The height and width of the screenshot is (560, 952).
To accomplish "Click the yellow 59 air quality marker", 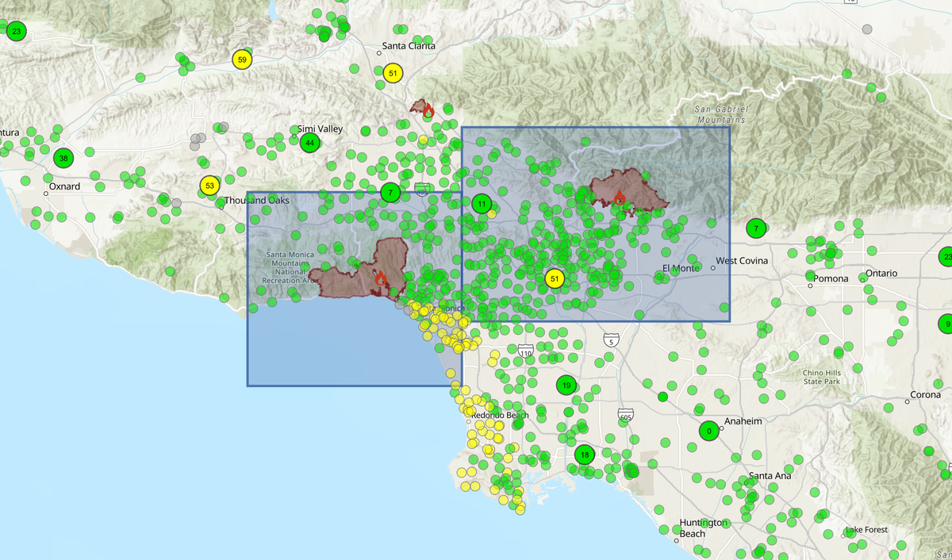I will click(x=242, y=59).
